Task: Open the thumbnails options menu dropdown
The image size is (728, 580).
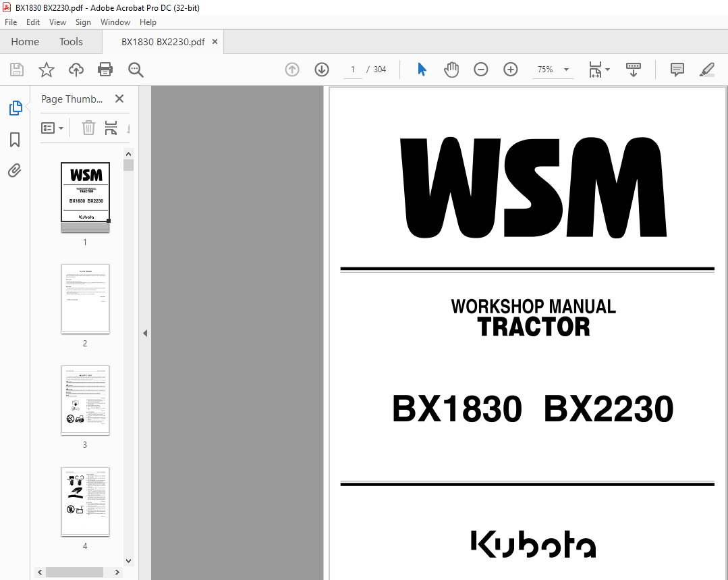Action: pos(53,128)
